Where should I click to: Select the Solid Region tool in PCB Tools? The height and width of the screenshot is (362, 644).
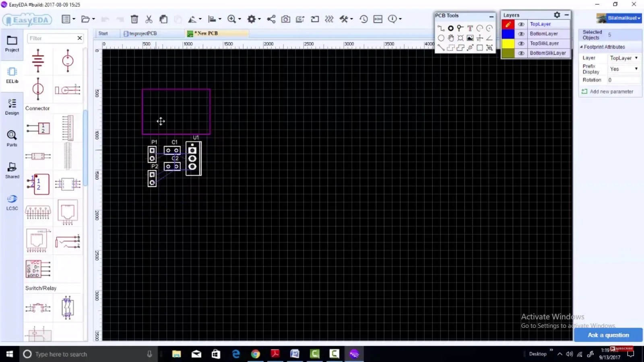point(460,47)
